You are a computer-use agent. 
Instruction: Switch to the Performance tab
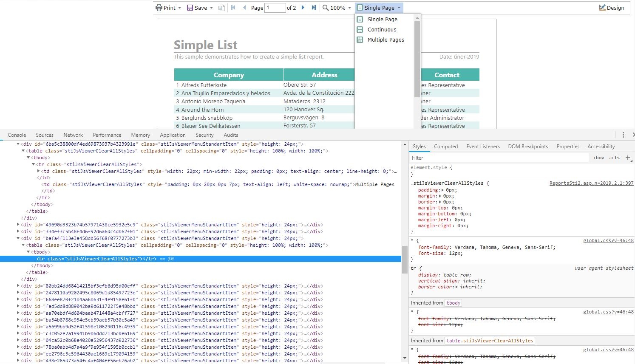coord(107,135)
